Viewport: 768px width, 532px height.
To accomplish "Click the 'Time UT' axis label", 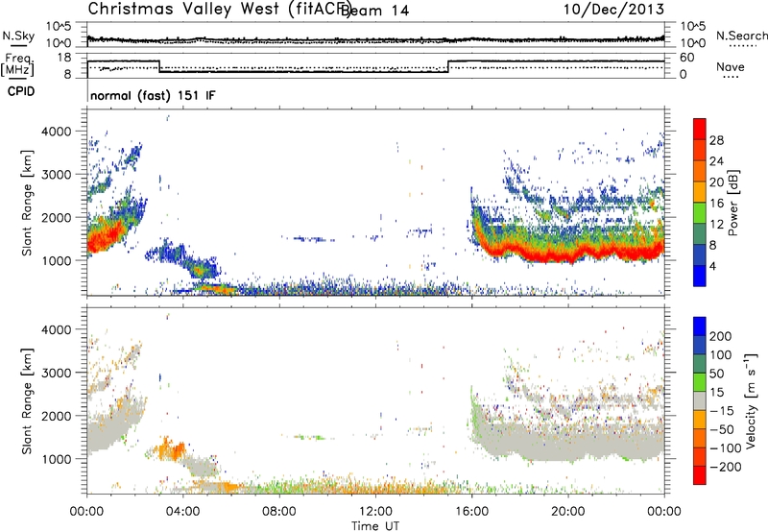I will (x=375, y=526).
